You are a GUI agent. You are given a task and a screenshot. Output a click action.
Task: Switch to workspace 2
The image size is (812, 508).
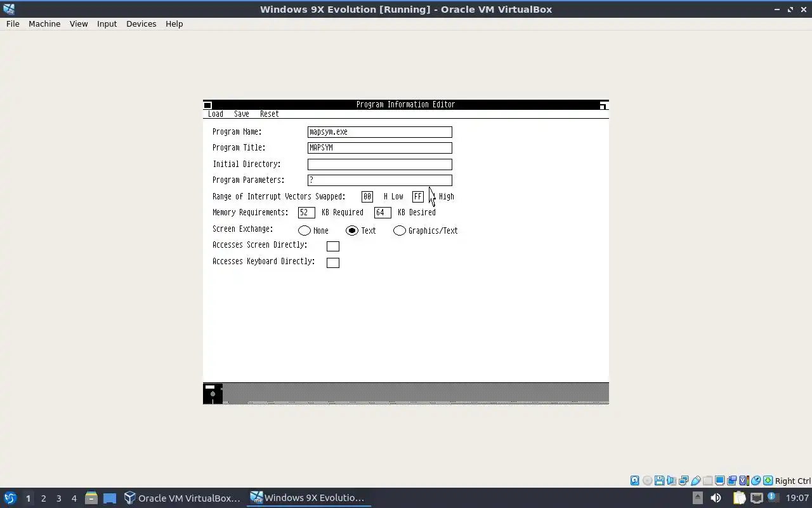coord(43,498)
